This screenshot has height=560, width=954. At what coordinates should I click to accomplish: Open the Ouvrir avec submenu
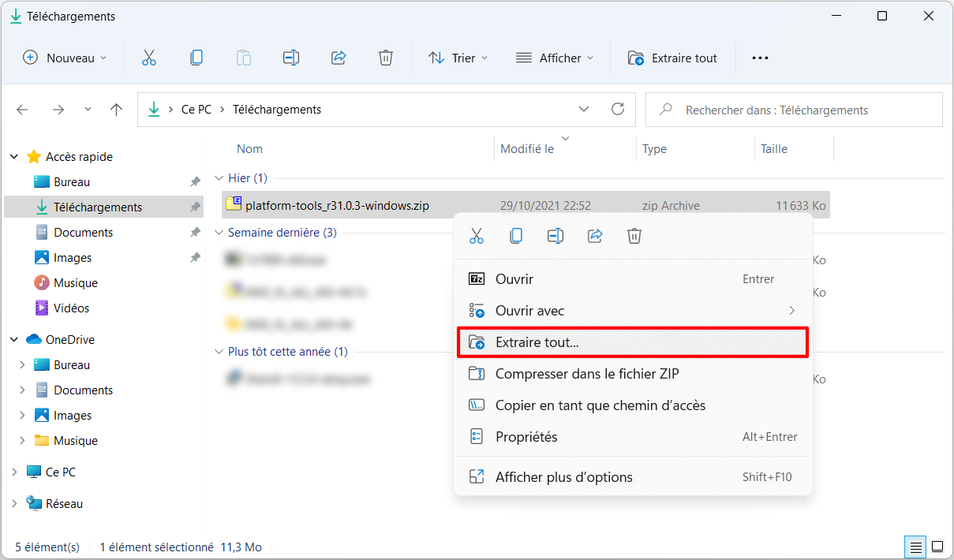[633, 311]
